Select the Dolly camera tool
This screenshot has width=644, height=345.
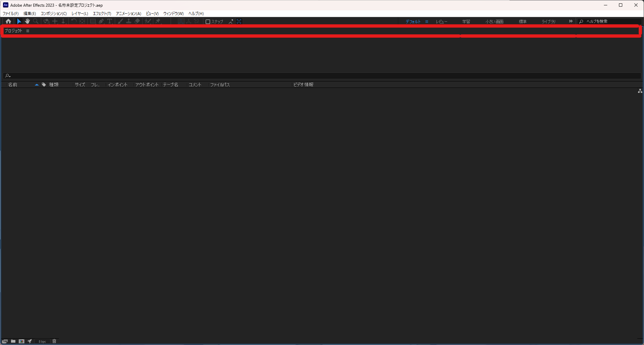point(63,21)
